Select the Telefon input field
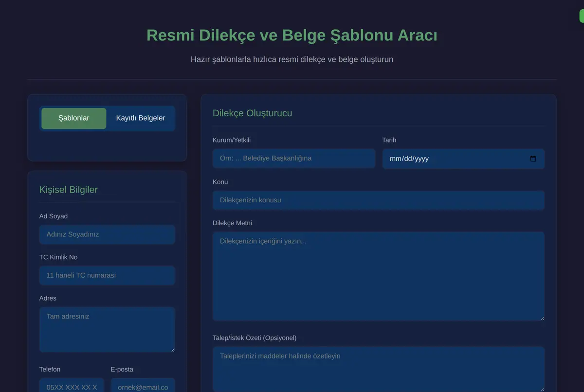 [72, 385]
